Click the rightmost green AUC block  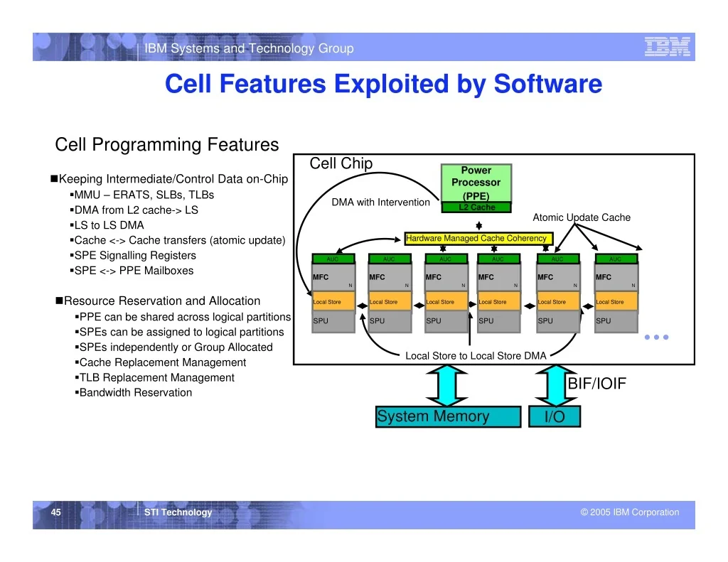pyautogui.click(x=616, y=259)
